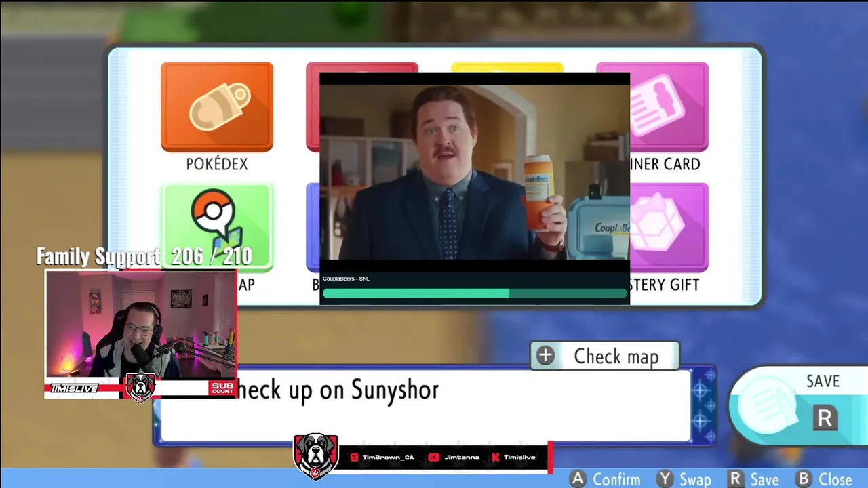The image size is (868, 488).
Task: Click the TimBrown_CA X handle
Action: click(388, 457)
